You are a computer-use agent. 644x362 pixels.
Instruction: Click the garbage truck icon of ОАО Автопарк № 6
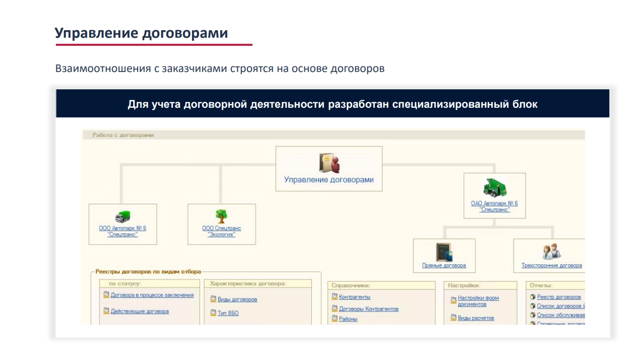(494, 188)
